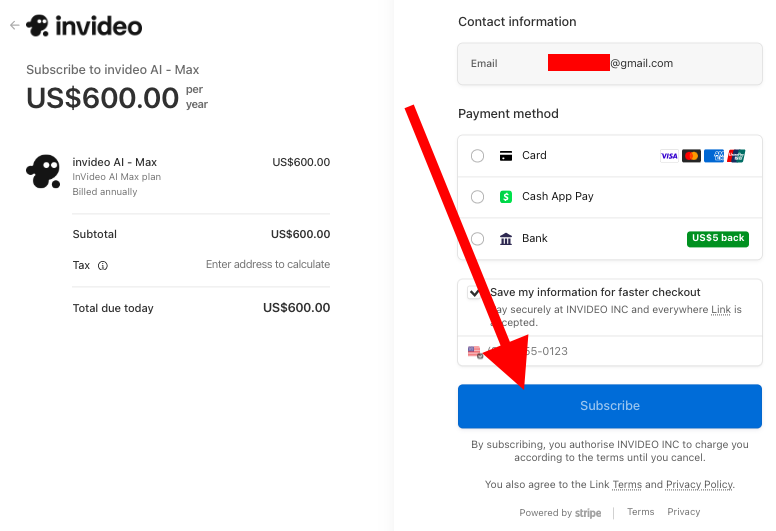776x531 pixels.
Task: Click the Bank building icon
Action: point(506,239)
